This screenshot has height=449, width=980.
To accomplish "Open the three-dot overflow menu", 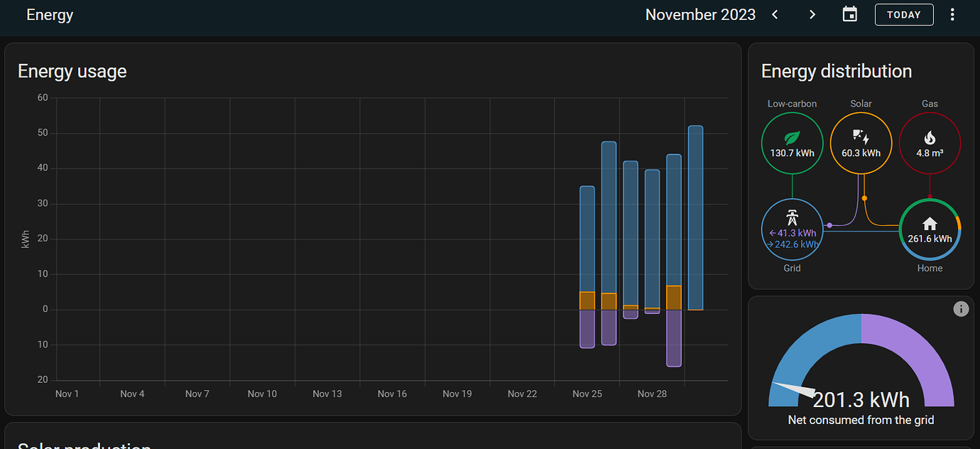I will coord(953,14).
